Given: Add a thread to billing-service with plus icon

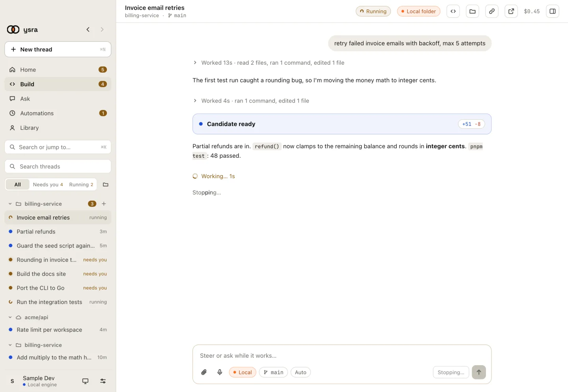Looking at the screenshot, I should [104, 204].
